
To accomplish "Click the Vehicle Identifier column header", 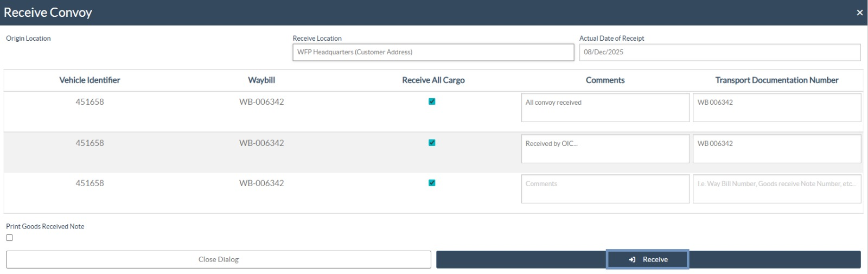I will point(90,80).
